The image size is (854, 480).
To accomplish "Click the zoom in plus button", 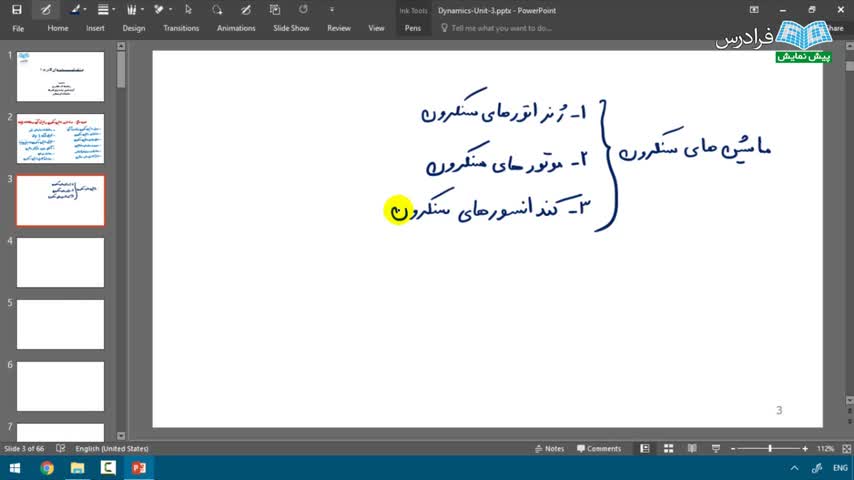I will coord(805,448).
